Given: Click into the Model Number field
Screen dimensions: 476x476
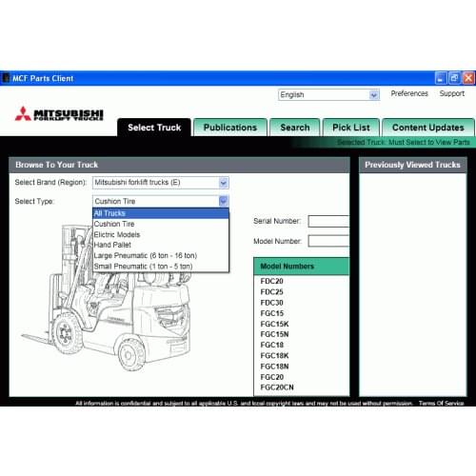Looking at the screenshot, I should [328, 241].
